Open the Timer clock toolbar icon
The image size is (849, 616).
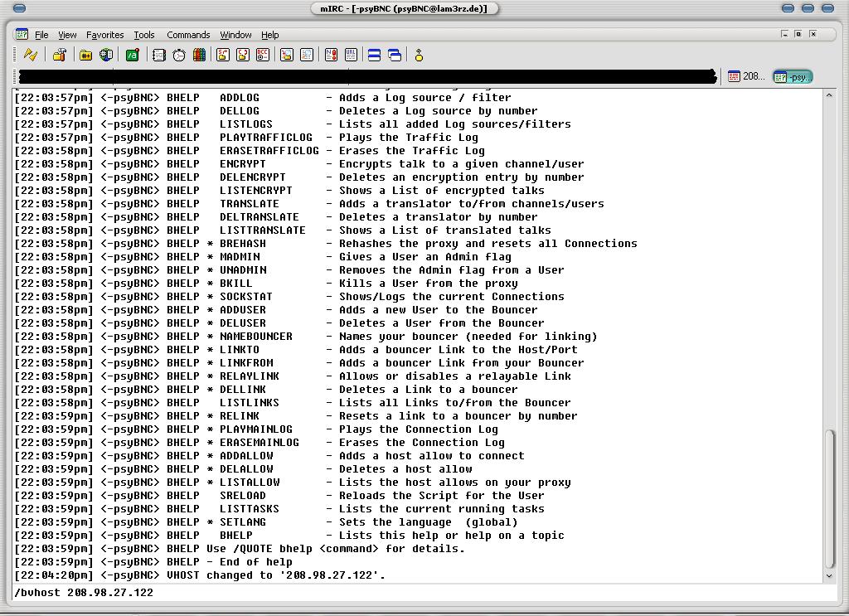[x=179, y=55]
